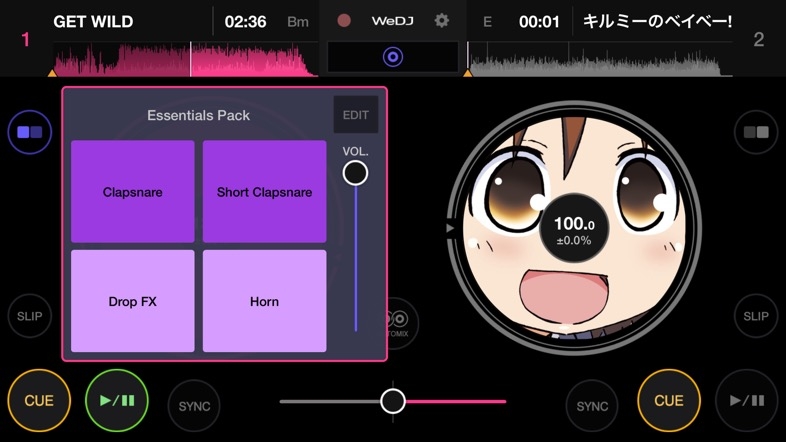The height and width of the screenshot is (442, 786).
Task: Click the deck number 1 label
Action: (26, 40)
